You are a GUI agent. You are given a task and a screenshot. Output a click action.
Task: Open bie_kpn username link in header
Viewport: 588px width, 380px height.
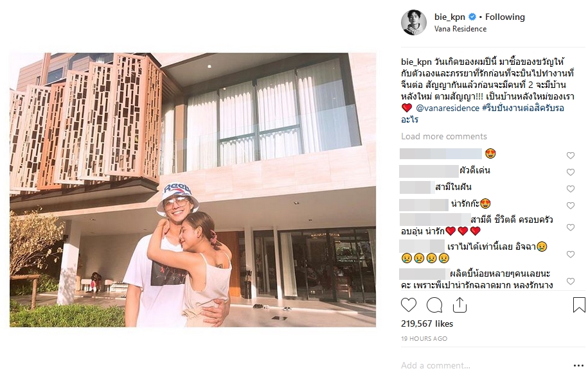(x=450, y=17)
